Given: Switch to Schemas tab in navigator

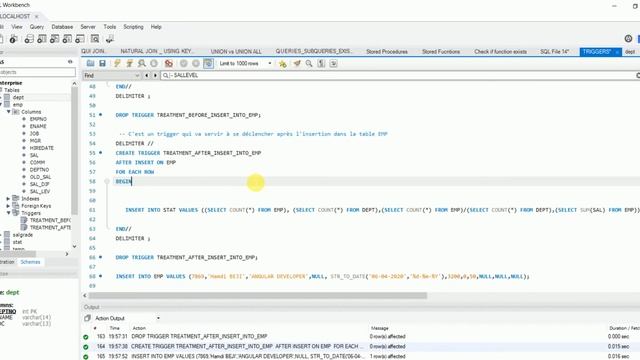Looking at the screenshot, I should click(x=31, y=262).
